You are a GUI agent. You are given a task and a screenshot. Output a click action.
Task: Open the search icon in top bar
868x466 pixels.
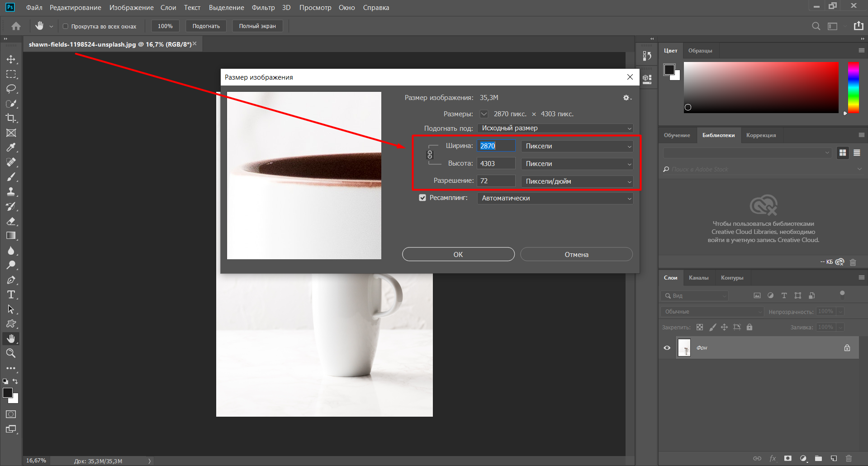[x=816, y=26]
